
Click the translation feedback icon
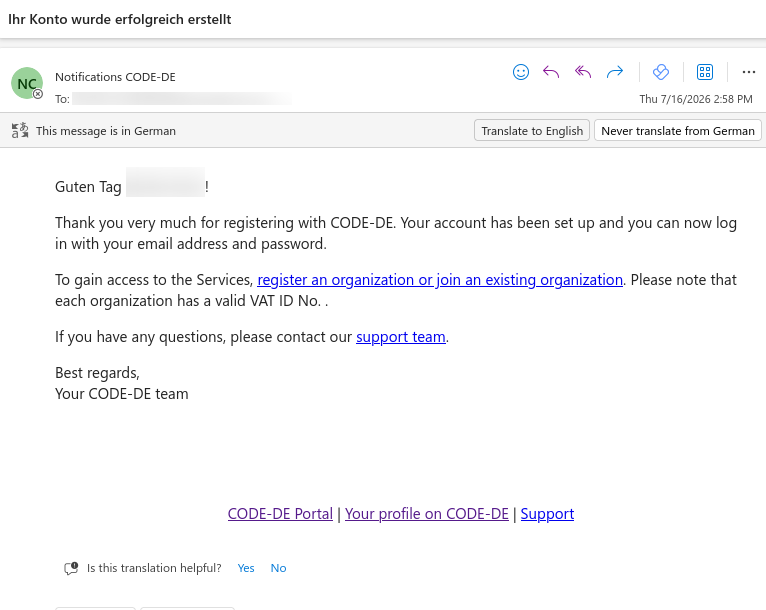71,568
